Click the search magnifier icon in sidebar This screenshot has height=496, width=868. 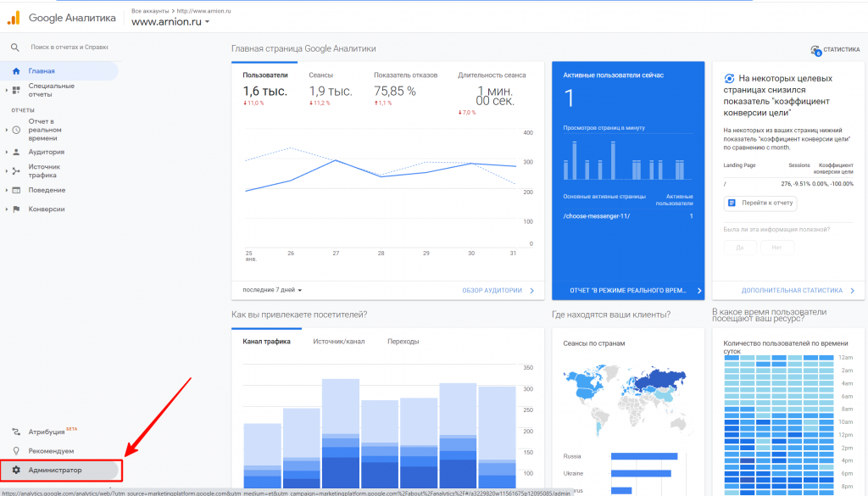coord(15,47)
